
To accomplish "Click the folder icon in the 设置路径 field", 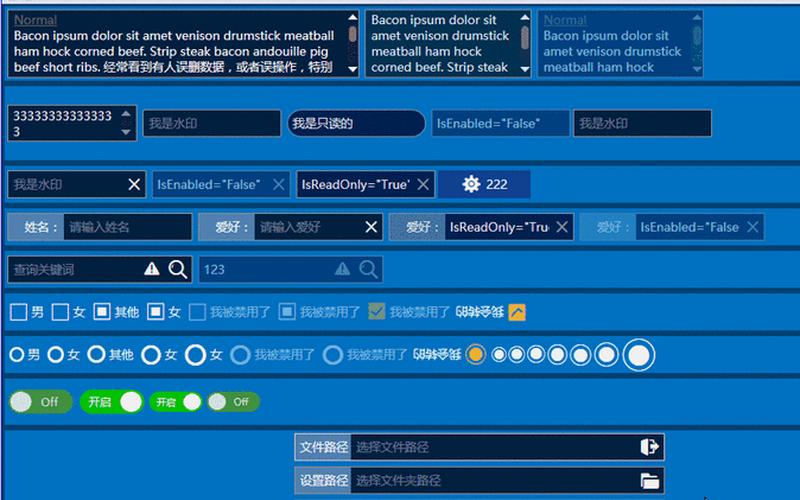I will (x=649, y=481).
